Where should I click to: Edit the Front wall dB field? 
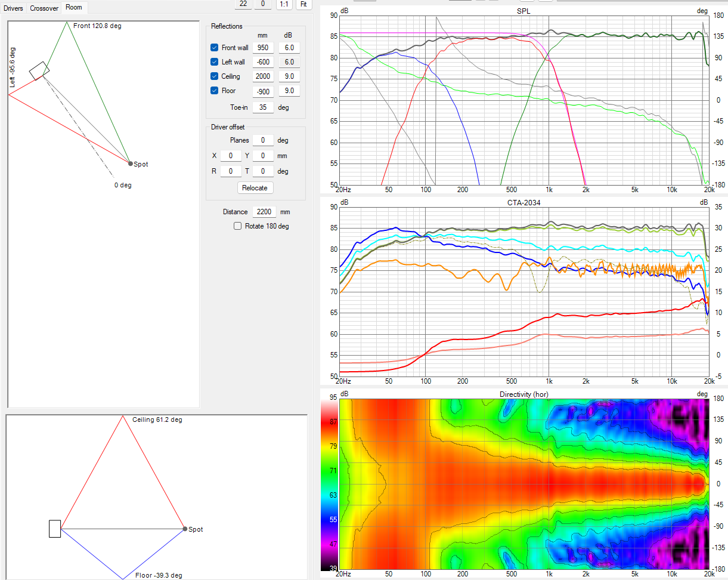click(x=289, y=48)
